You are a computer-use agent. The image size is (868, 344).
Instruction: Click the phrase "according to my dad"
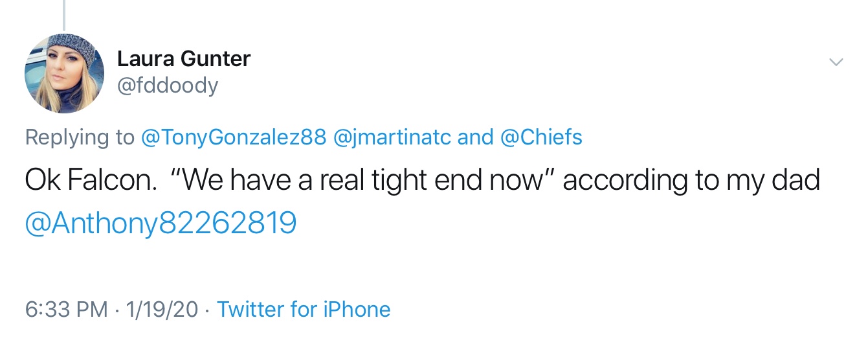coord(691,181)
